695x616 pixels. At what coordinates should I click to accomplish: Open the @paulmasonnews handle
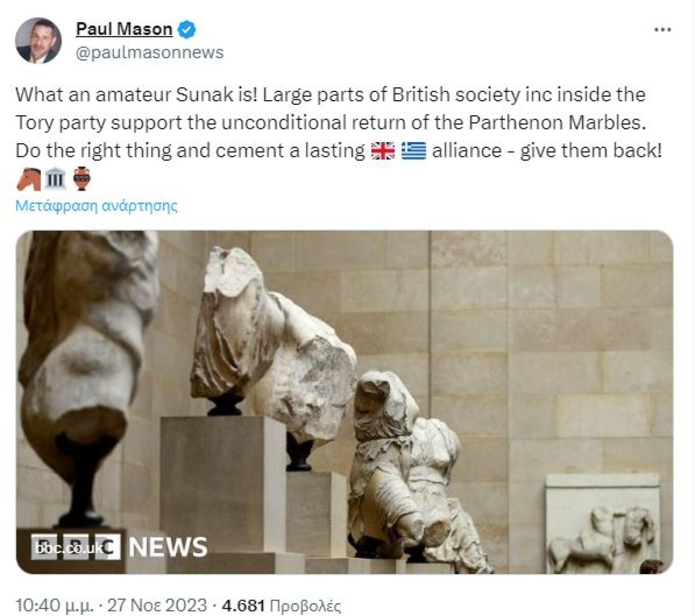pyautogui.click(x=150, y=52)
